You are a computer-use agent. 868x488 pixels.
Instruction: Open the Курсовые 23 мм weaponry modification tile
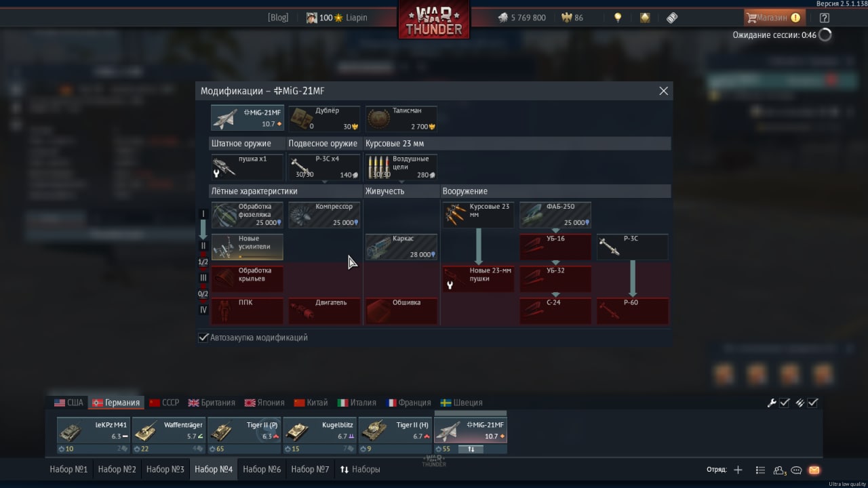pyautogui.click(x=479, y=215)
